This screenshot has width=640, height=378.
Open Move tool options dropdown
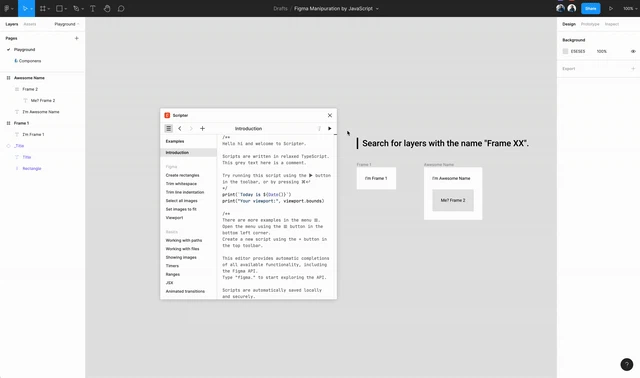click(31, 9)
